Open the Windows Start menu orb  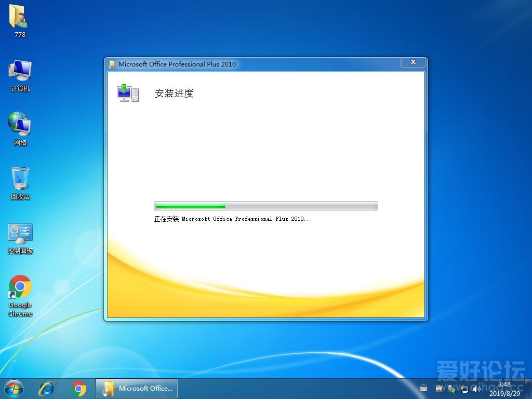click(14, 389)
